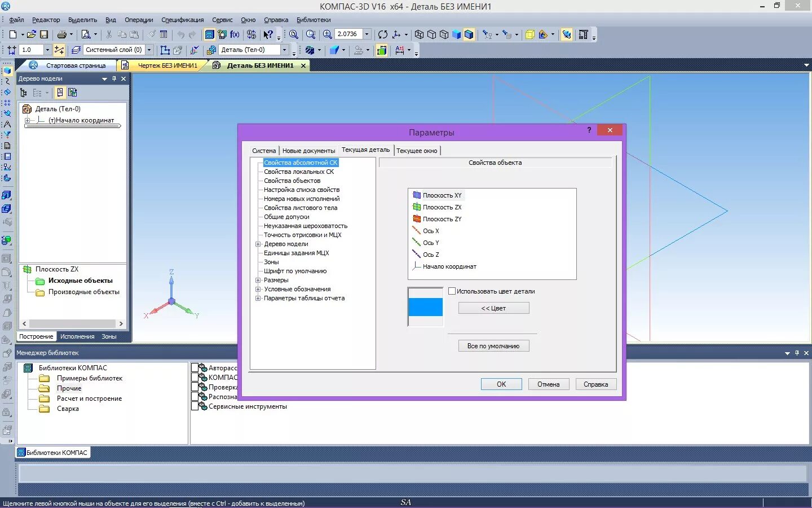
Task: Expand the Дерево модели settings node
Action: click(258, 244)
